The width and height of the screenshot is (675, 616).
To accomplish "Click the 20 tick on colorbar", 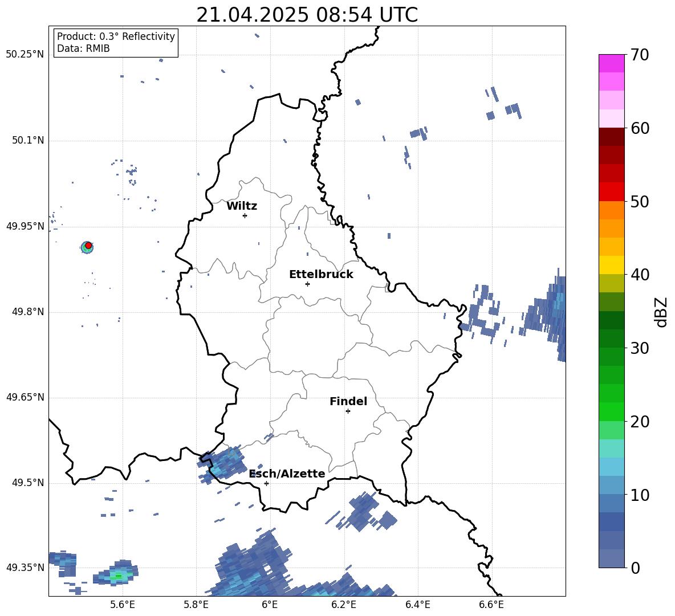I will 640,422.
